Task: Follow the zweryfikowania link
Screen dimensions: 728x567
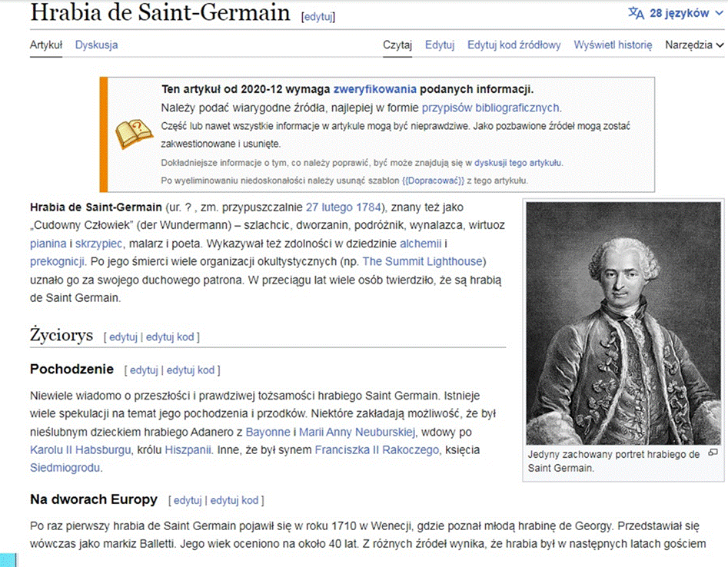Action: pyautogui.click(x=375, y=89)
